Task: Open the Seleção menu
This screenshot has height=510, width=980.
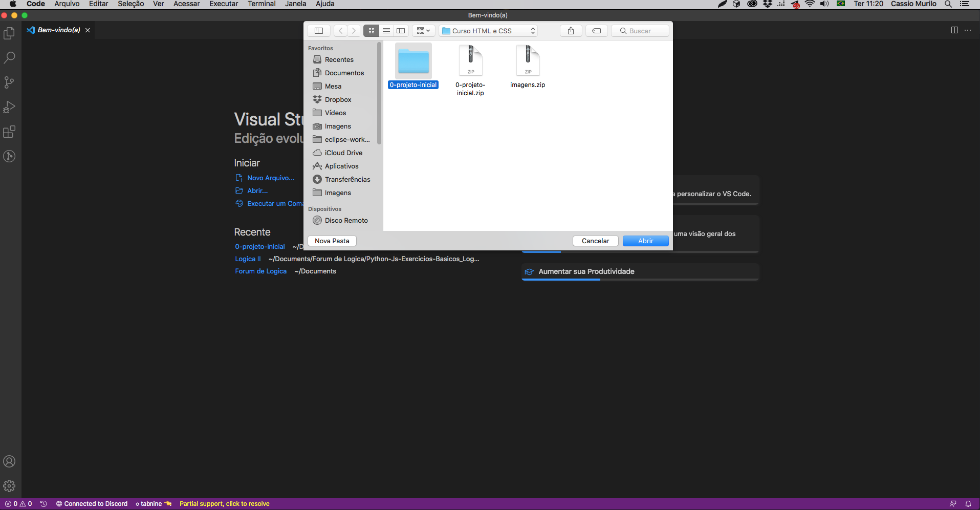Action: (130, 4)
